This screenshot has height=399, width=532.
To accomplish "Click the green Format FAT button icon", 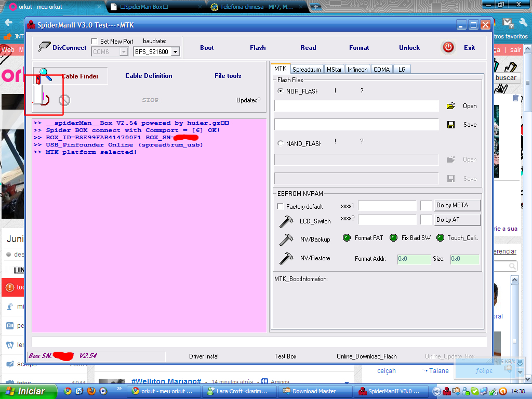I will (347, 238).
